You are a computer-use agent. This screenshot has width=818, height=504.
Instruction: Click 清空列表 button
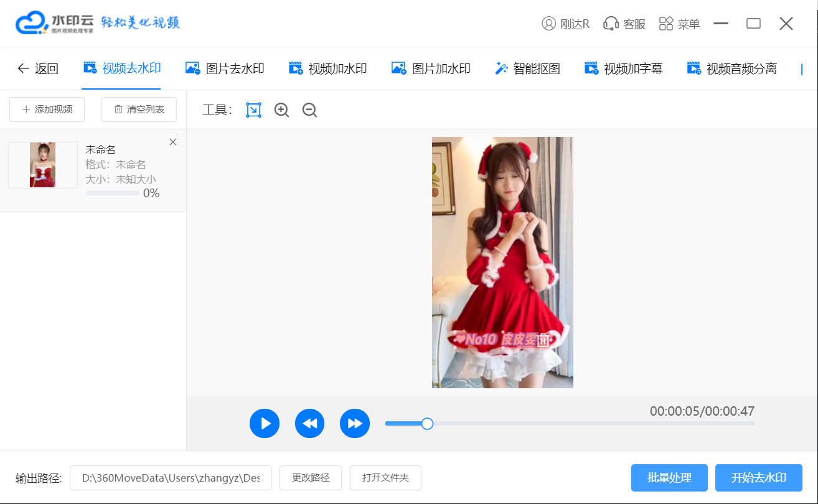click(x=139, y=110)
